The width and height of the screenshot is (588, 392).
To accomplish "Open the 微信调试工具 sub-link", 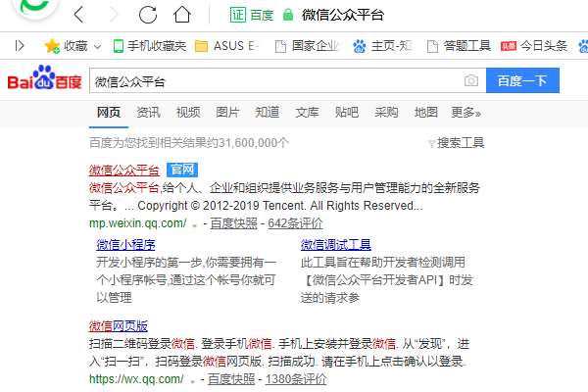I will (336, 245).
